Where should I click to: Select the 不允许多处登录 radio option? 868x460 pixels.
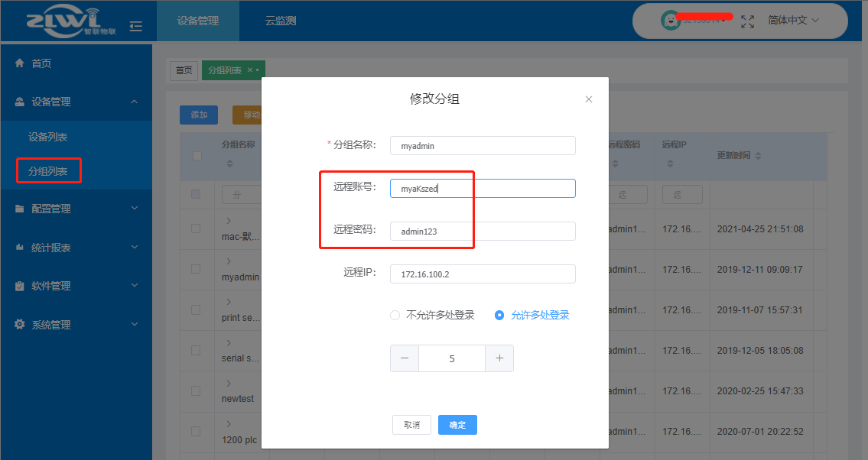395,315
